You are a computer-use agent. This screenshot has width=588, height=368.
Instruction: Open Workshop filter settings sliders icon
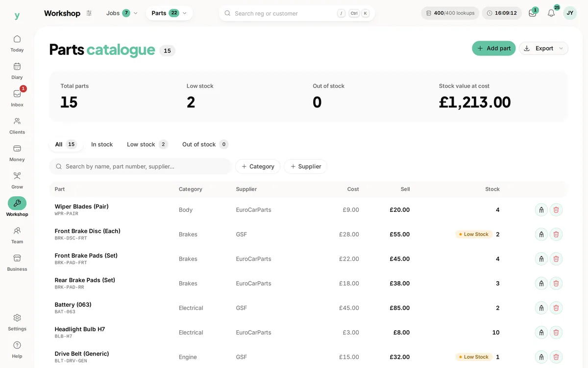tap(89, 13)
